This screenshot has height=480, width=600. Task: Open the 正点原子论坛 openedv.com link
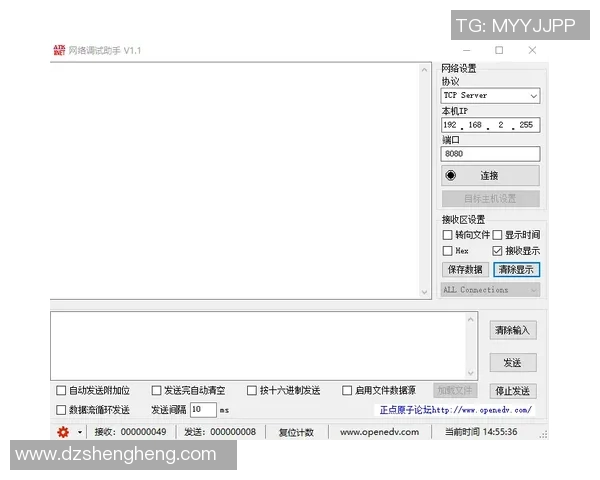(455, 410)
